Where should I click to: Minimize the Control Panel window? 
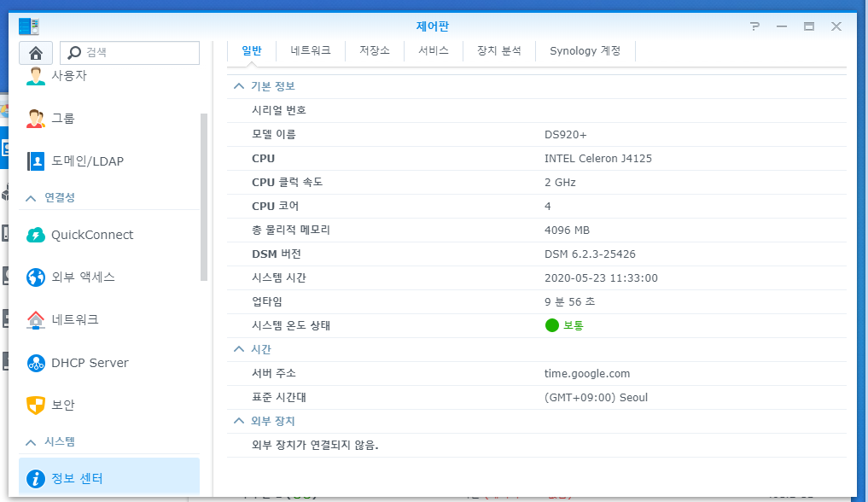point(782,26)
